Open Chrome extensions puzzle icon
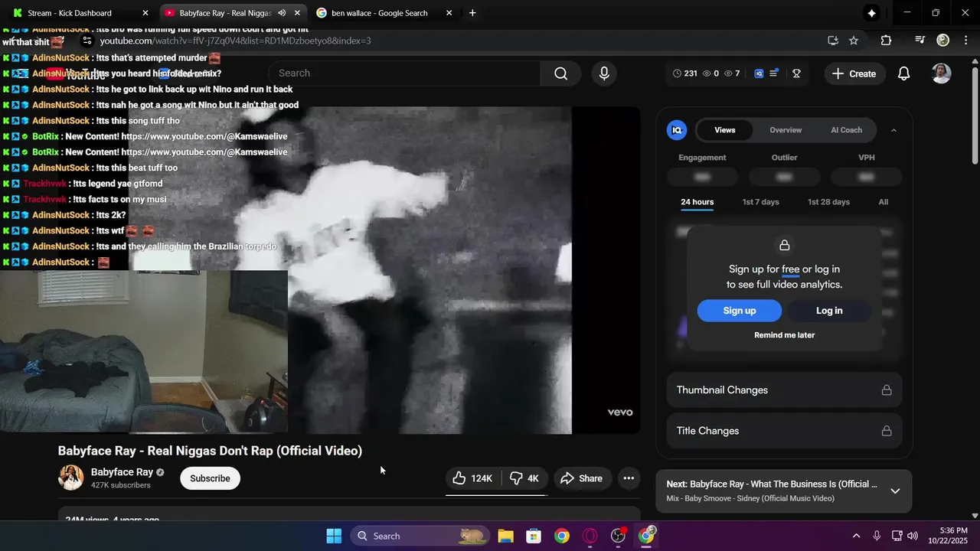980x551 pixels. 886,41
